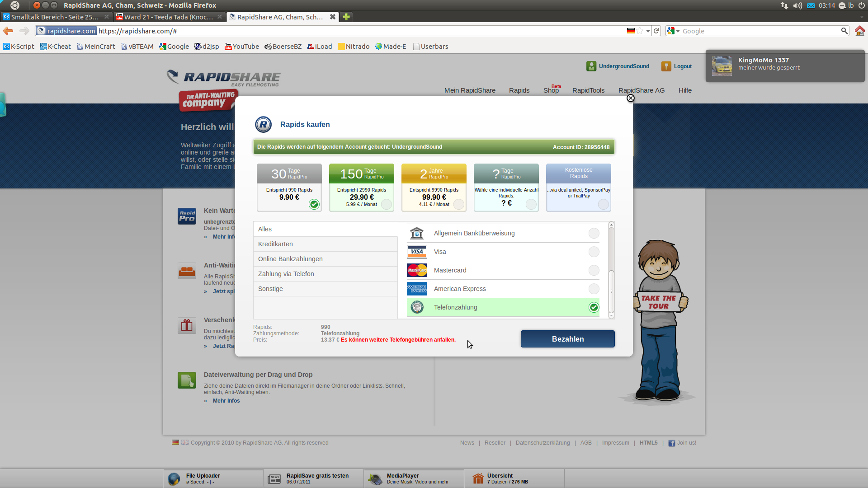Select the 150 Tage RapidPro package radio
This screenshot has width=868, height=488.
coord(387,204)
